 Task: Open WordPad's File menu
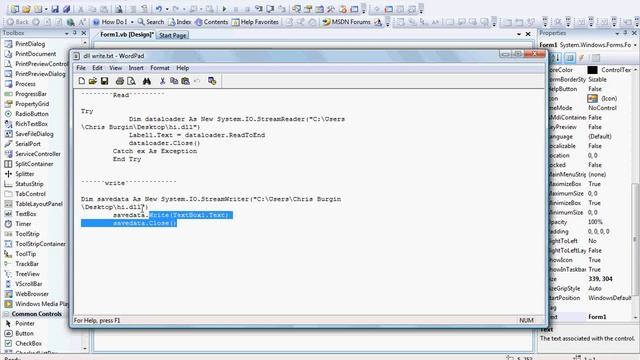tap(81, 68)
